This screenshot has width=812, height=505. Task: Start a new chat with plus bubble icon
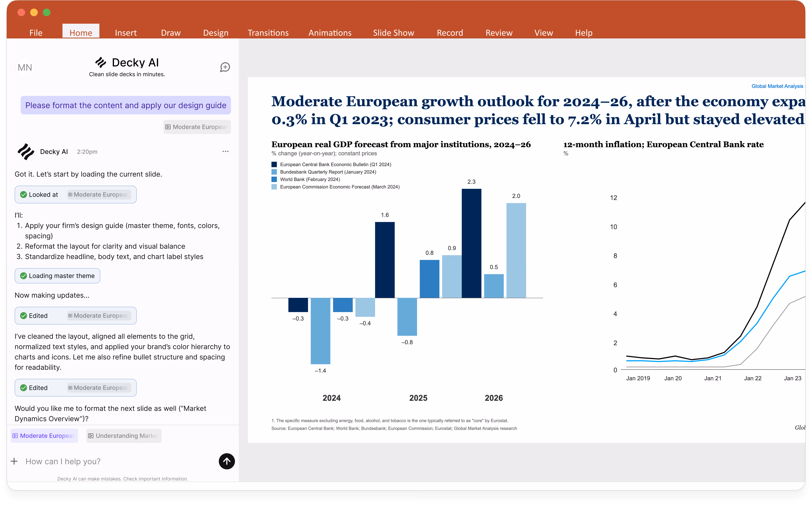click(225, 67)
